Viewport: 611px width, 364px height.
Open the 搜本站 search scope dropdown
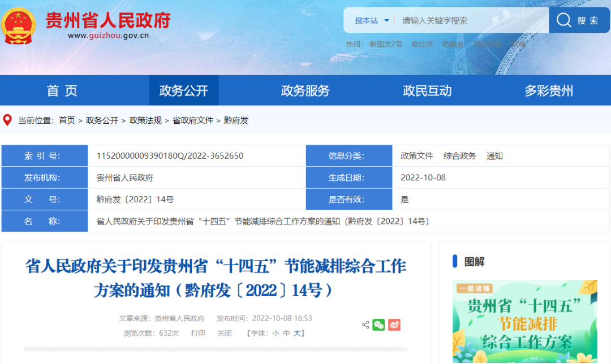click(371, 20)
